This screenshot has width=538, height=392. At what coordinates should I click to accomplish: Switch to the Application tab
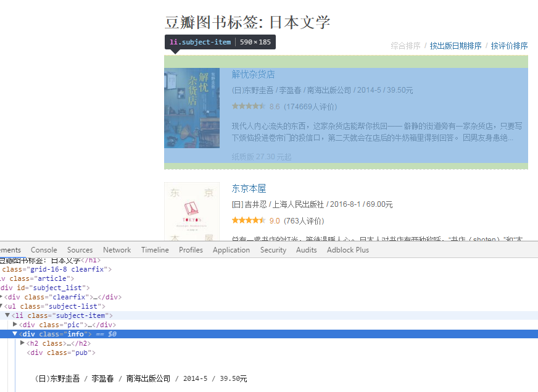[x=231, y=250]
